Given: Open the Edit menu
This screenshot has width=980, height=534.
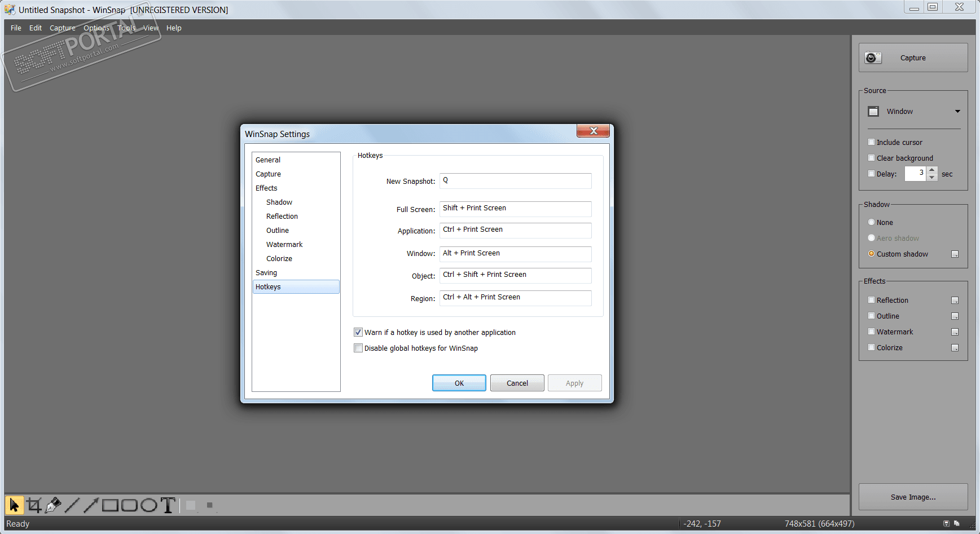Looking at the screenshot, I should pyautogui.click(x=36, y=28).
